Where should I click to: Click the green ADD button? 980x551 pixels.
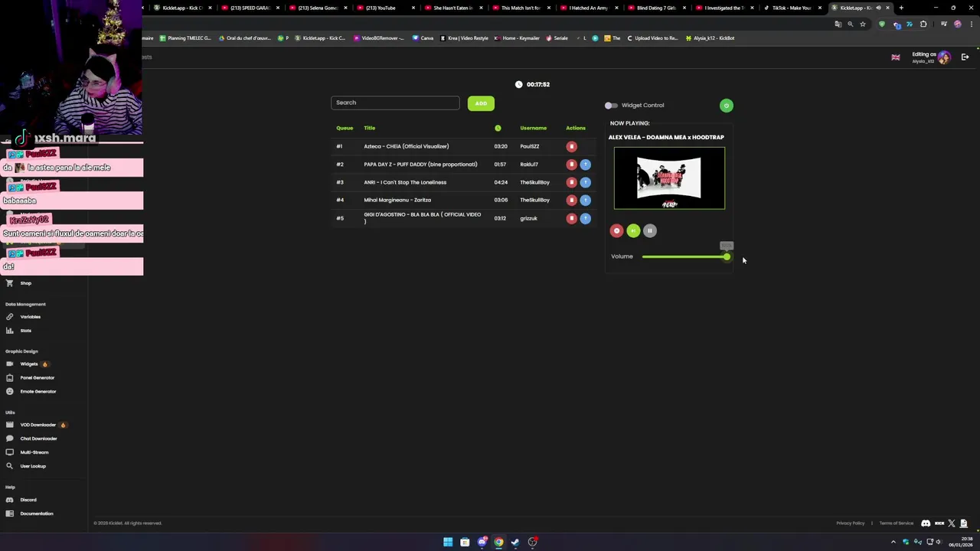pos(481,103)
